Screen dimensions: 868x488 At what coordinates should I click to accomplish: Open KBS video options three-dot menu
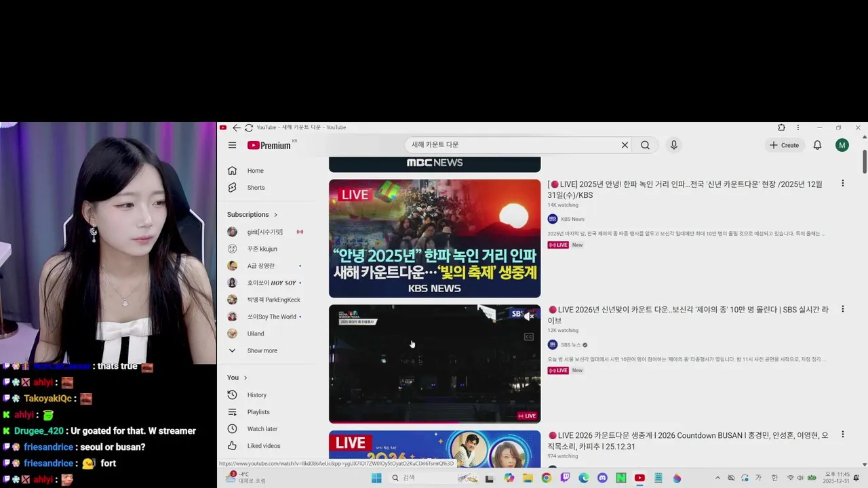843,184
